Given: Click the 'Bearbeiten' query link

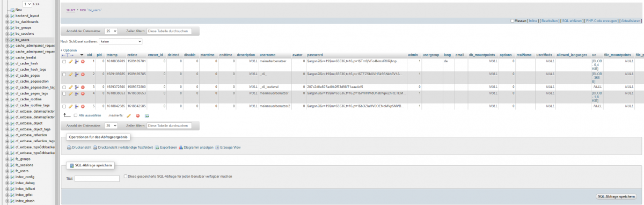Looking at the screenshot, I should click(549, 21).
